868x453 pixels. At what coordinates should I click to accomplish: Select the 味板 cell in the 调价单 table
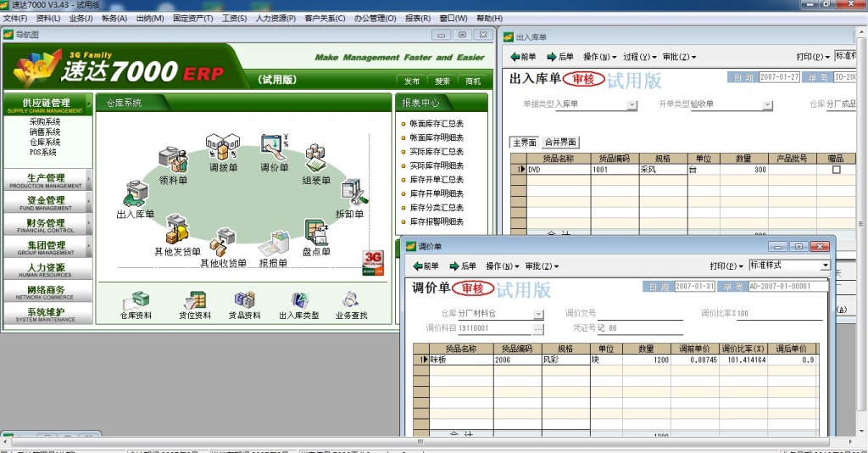tap(461, 360)
